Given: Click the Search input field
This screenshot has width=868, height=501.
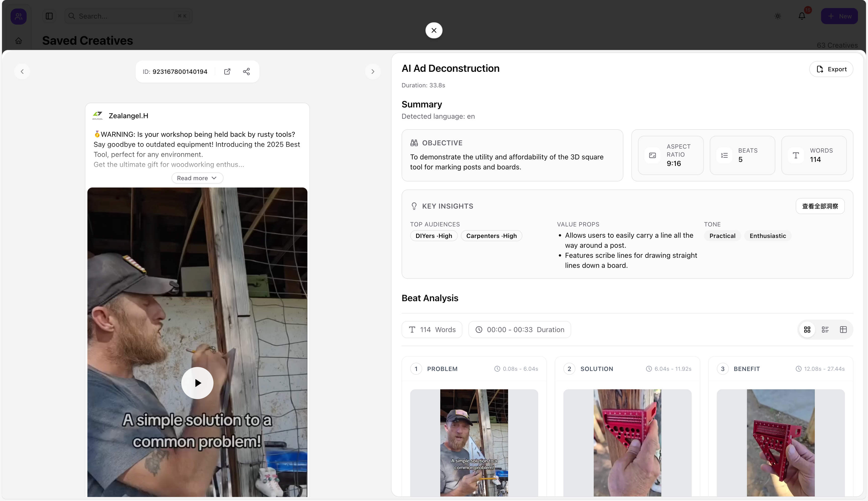Looking at the screenshot, I should [x=127, y=16].
